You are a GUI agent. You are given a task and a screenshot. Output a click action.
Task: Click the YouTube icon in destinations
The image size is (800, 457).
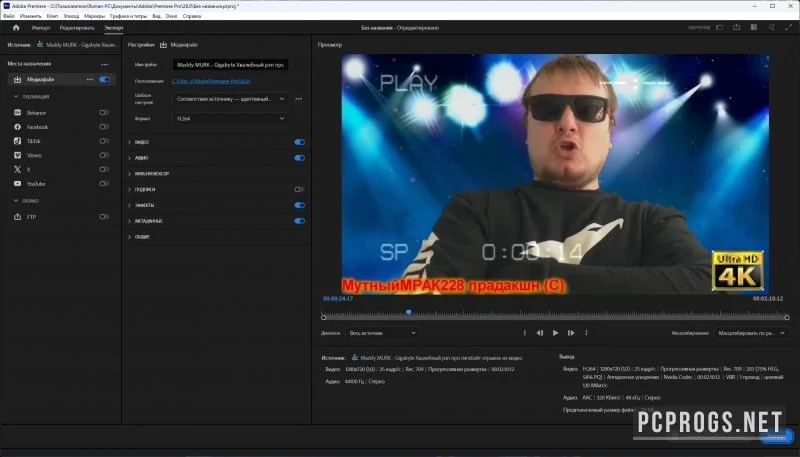[17, 184]
